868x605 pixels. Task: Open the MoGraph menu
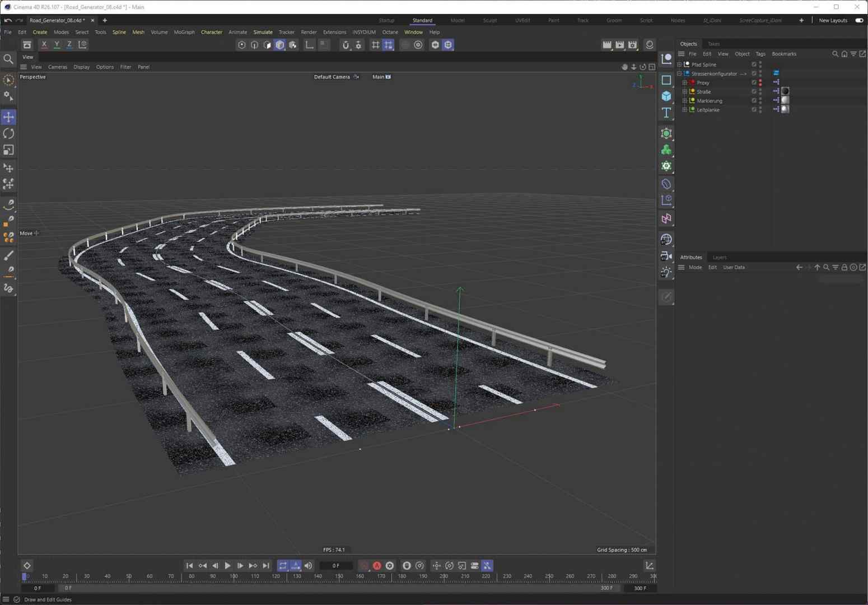click(x=184, y=32)
